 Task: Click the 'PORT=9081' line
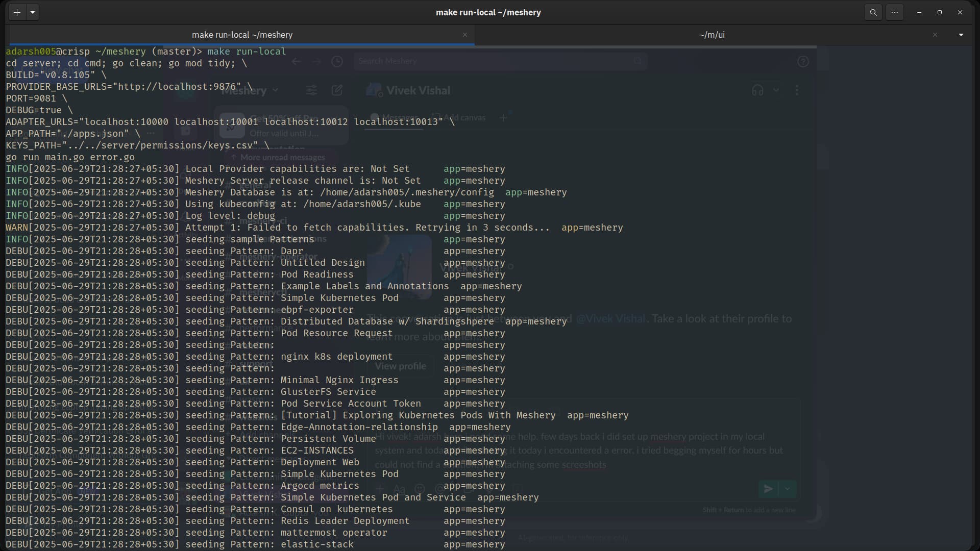point(36,98)
